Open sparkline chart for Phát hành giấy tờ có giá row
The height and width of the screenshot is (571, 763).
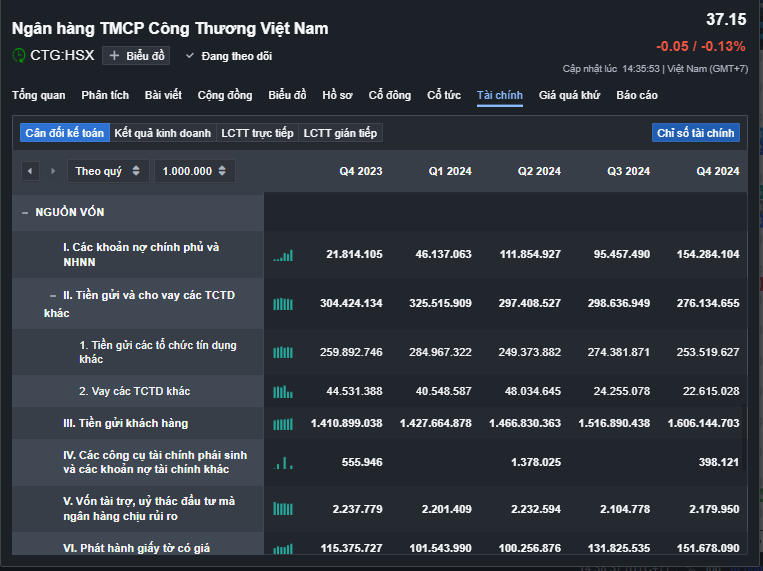pyautogui.click(x=283, y=549)
